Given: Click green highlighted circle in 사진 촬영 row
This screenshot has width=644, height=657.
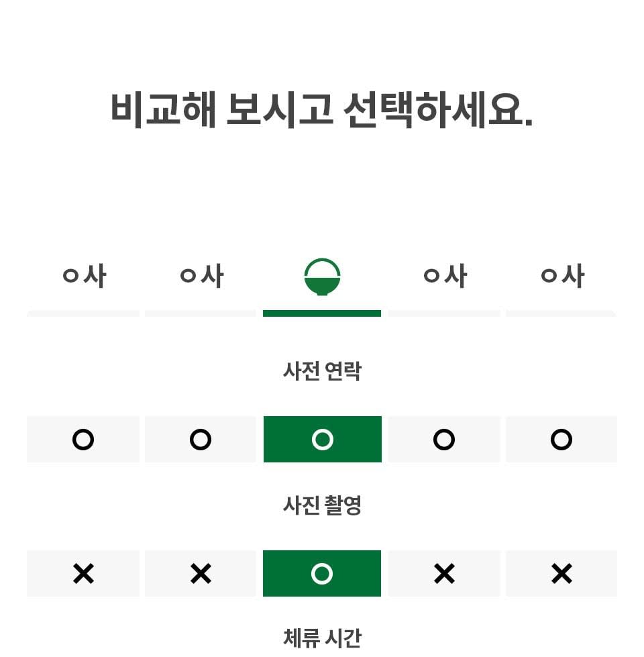Looking at the screenshot, I should (x=323, y=574).
